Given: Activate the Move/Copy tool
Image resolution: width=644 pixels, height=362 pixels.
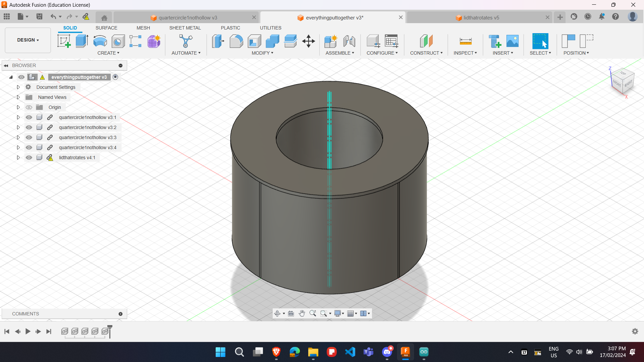Looking at the screenshot, I should point(308,41).
